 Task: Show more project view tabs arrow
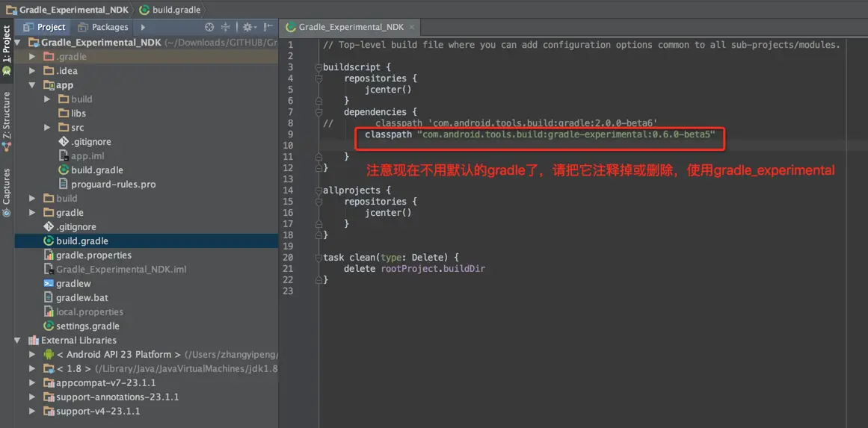144,27
